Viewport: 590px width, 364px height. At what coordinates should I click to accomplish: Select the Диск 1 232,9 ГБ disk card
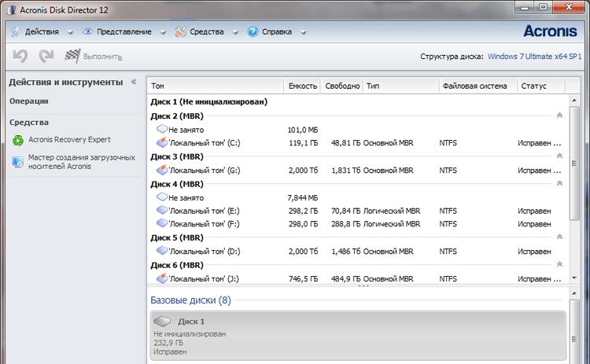[x=358, y=336]
